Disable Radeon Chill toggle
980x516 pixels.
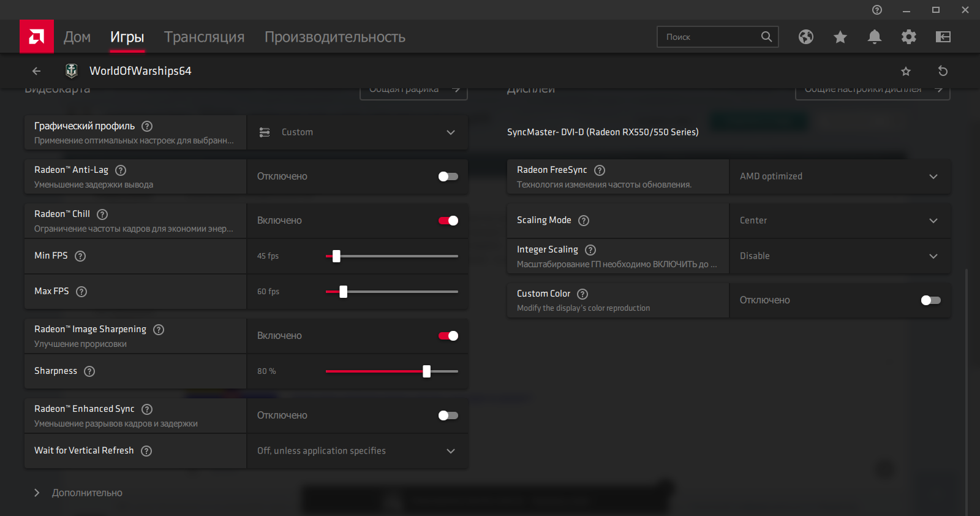tap(448, 221)
